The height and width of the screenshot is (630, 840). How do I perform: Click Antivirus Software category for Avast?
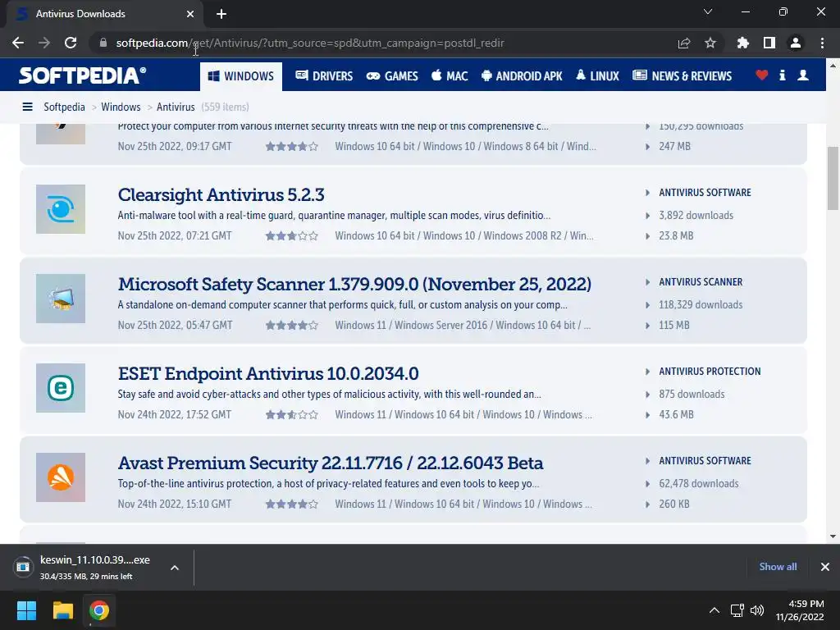tap(705, 461)
